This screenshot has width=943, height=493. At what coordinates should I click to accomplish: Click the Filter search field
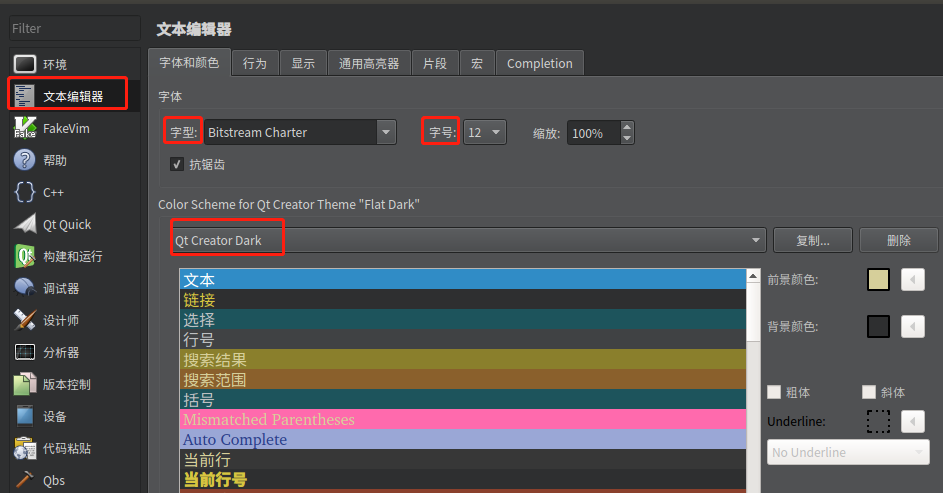(75, 28)
